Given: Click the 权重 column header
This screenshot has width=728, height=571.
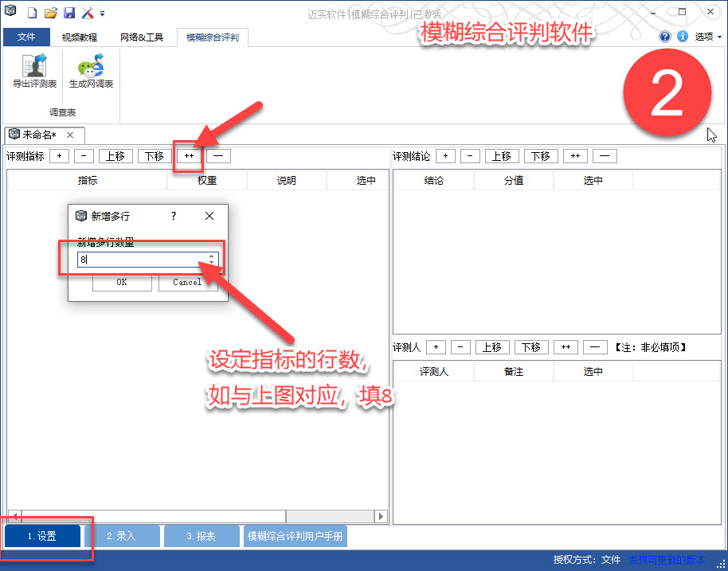Looking at the screenshot, I should (207, 181).
